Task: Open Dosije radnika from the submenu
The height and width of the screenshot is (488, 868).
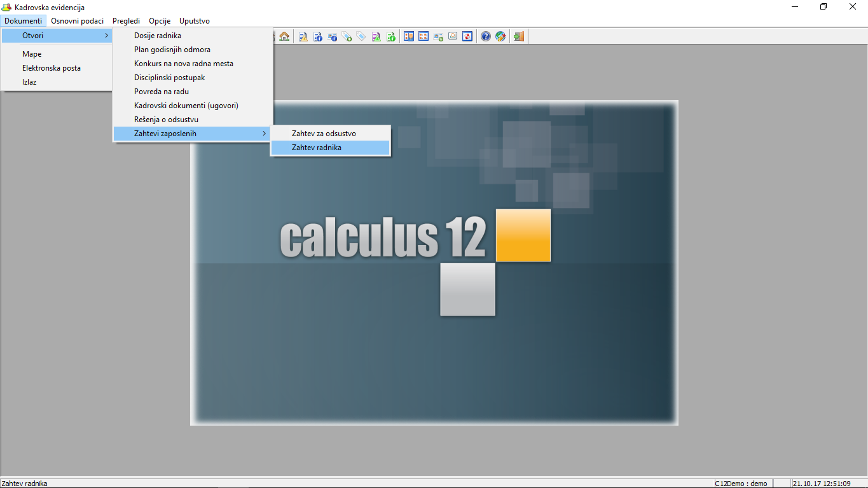Action: 191,36
